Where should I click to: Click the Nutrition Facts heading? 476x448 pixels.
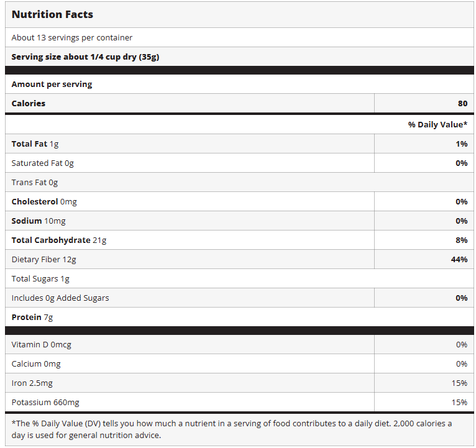pyautogui.click(x=52, y=14)
